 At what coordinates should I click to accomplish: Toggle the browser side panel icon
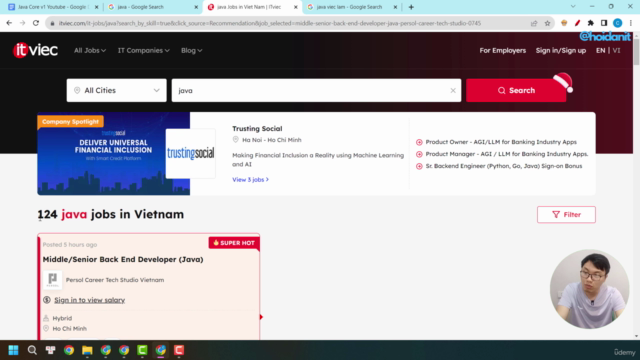(x=604, y=23)
